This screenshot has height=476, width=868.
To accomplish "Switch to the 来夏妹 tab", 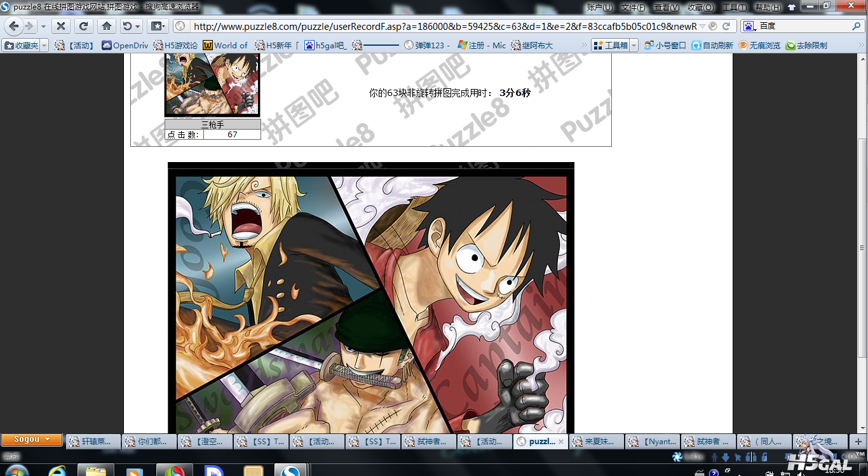I will tap(596, 441).
